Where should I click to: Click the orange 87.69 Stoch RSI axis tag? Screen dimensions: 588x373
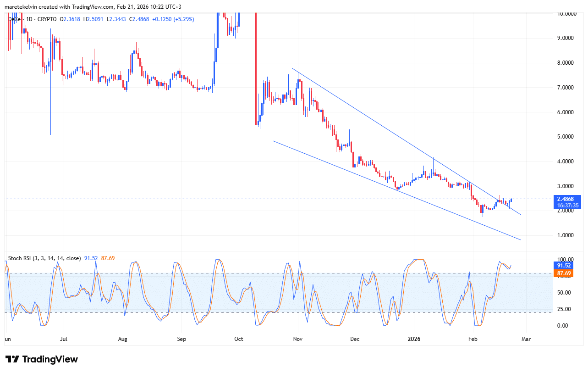tap(563, 273)
